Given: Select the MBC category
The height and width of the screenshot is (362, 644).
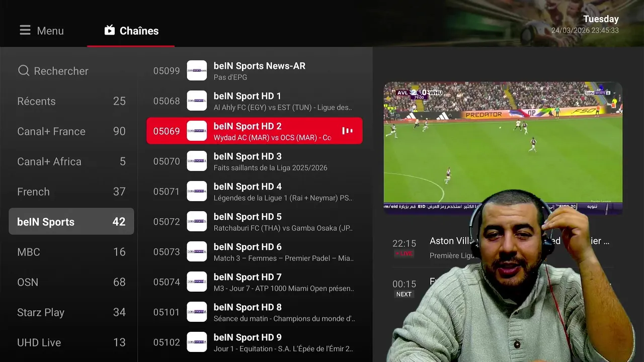Looking at the screenshot, I should coord(71,252).
